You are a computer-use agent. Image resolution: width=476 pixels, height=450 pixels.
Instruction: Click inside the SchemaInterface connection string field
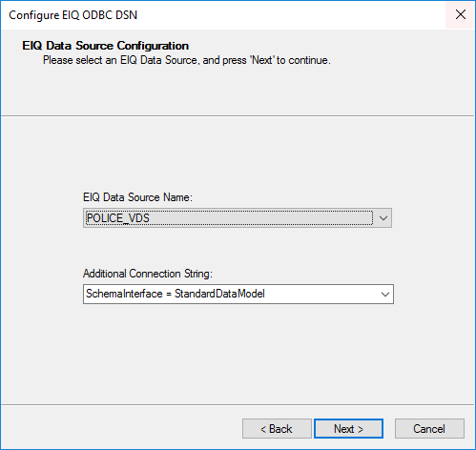tap(238, 294)
